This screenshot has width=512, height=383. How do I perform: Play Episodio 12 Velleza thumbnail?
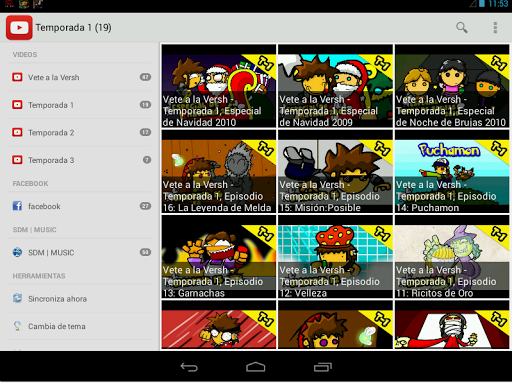point(335,257)
